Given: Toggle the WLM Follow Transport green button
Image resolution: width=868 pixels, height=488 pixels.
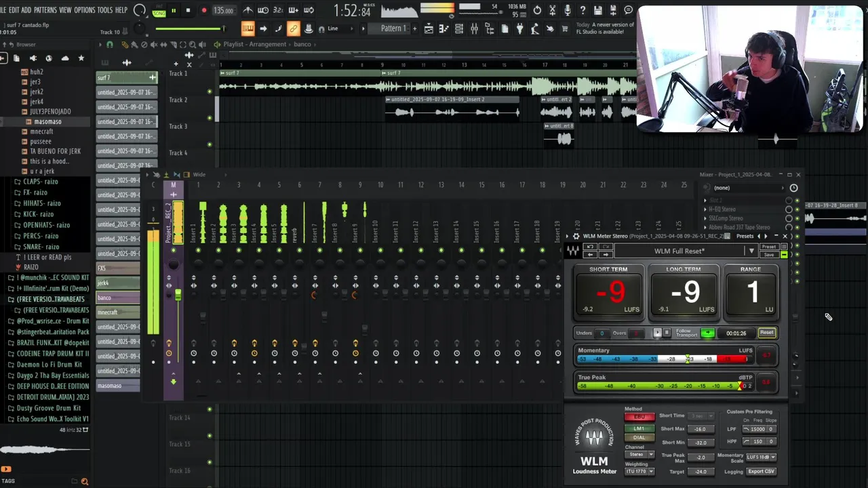Looking at the screenshot, I should (x=707, y=333).
